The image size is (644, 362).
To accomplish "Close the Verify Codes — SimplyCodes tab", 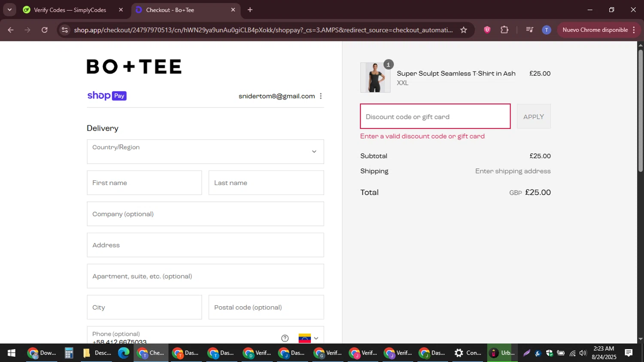I will pyautogui.click(x=121, y=10).
